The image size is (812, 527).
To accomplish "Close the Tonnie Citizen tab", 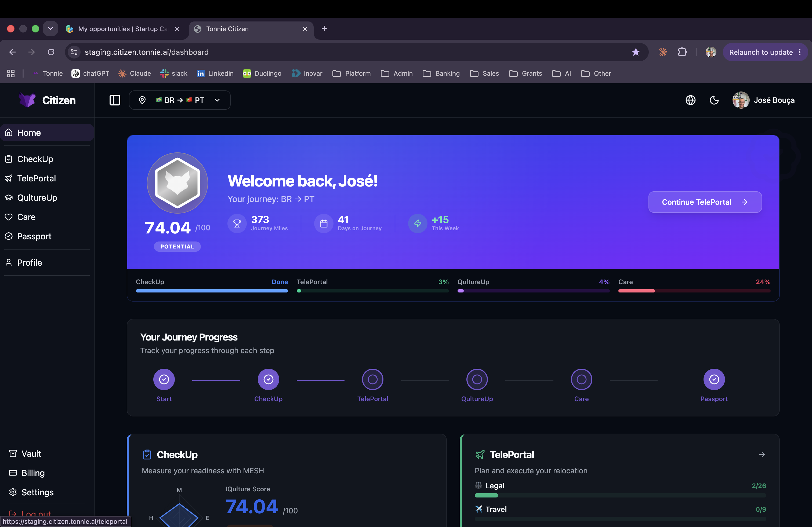I will pyautogui.click(x=305, y=29).
